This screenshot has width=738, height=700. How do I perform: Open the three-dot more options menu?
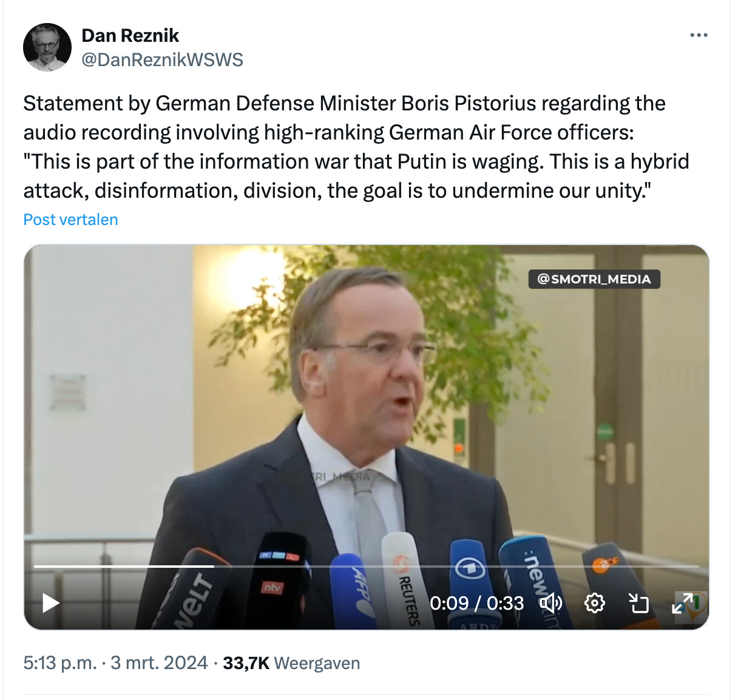pyautogui.click(x=699, y=35)
